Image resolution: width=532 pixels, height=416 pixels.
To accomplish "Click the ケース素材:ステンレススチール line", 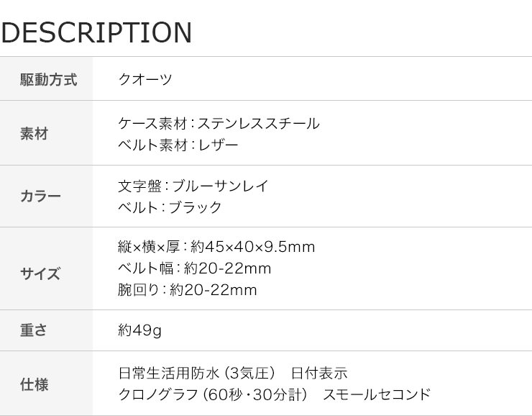I will (x=219, y=123).
